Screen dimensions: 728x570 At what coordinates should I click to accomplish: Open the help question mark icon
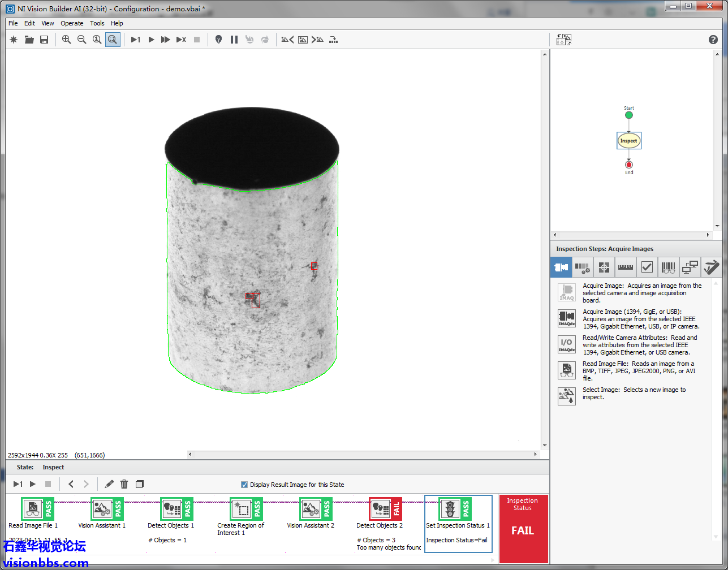[713, 40]
